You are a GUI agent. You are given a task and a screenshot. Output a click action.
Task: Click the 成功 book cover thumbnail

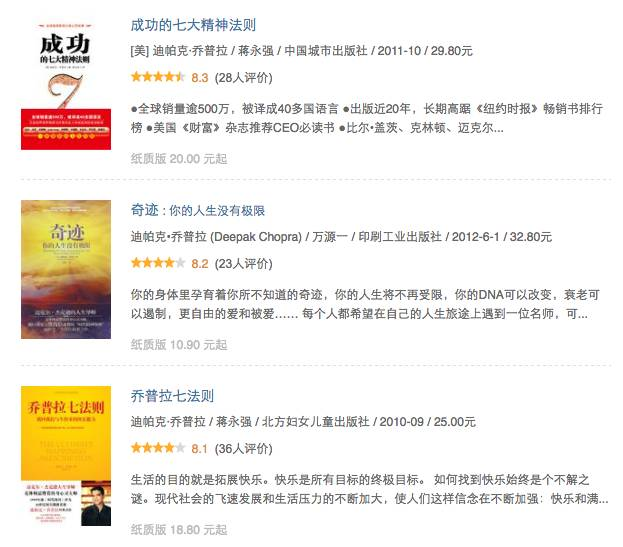66,85
